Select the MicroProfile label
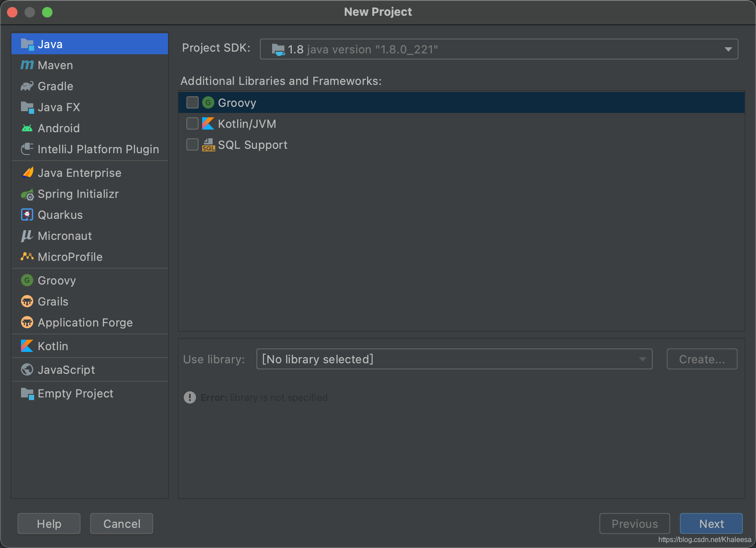 [x=70, y=257]
